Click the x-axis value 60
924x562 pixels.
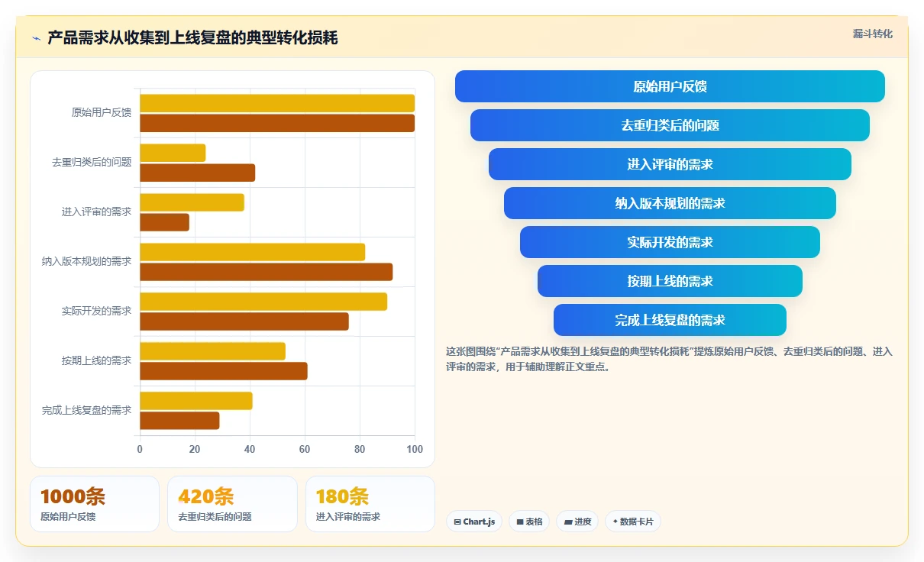tap(305, 449)
